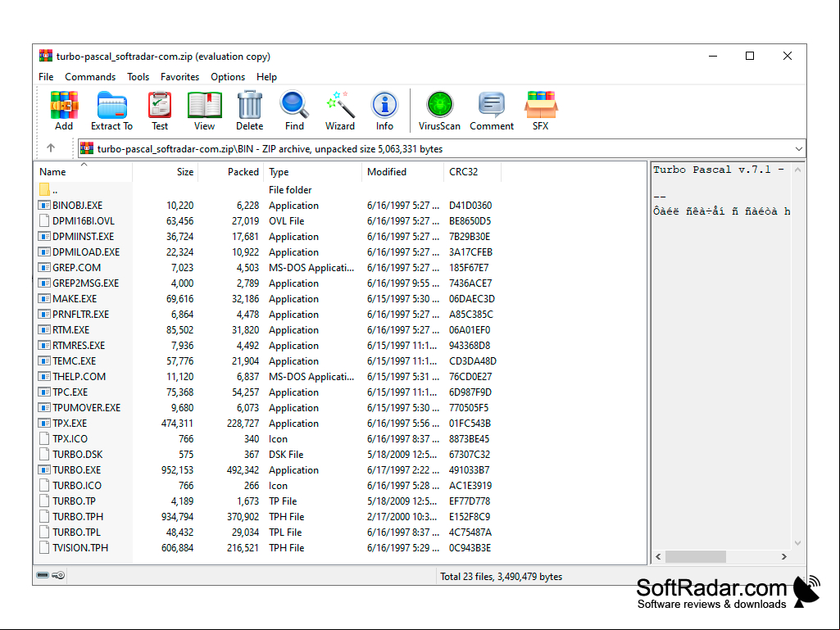Click the comment pane scroll up arrow
The width and height of the screenshot is (840, 630).
point(797,170)
